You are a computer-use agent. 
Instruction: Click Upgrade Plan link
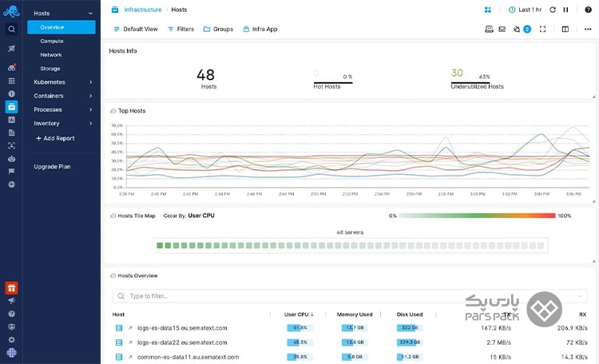point(52,167)
